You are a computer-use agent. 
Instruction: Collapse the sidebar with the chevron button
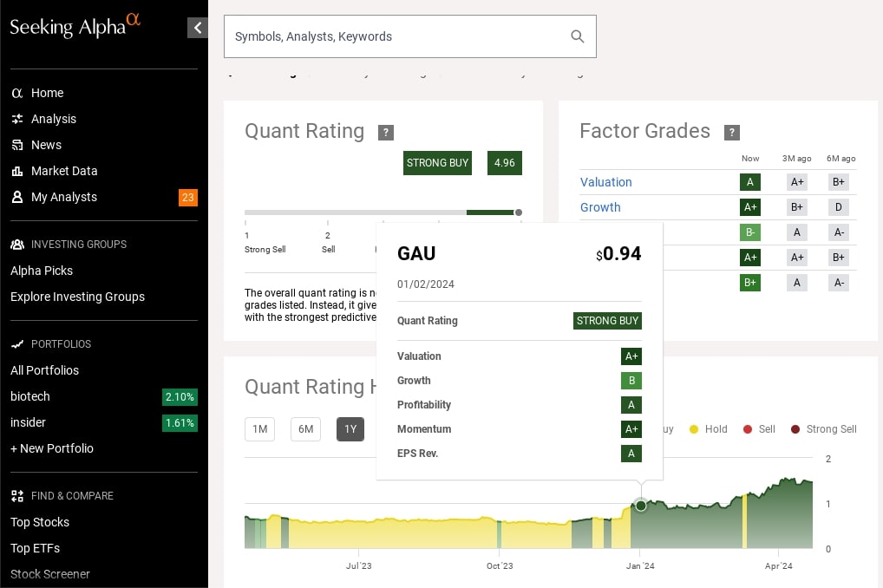click(198, 28)
